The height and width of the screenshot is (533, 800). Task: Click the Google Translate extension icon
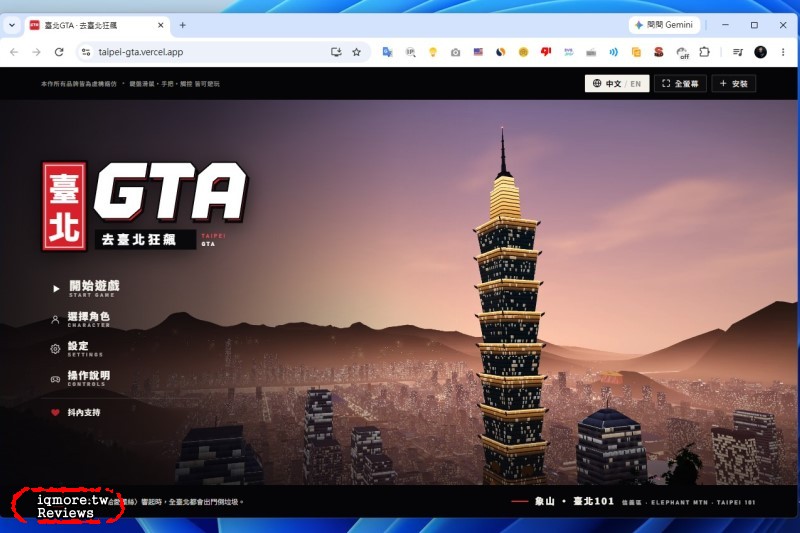[x=387, y=52]
